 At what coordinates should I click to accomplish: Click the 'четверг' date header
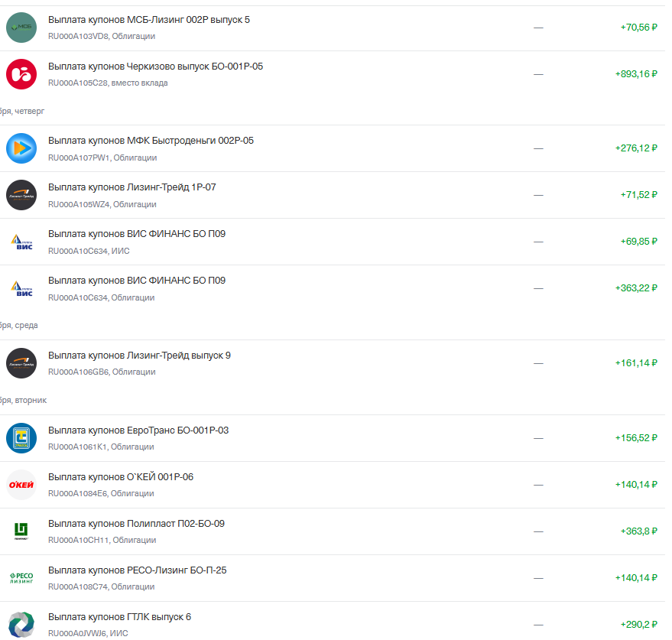tap(22, 112)
